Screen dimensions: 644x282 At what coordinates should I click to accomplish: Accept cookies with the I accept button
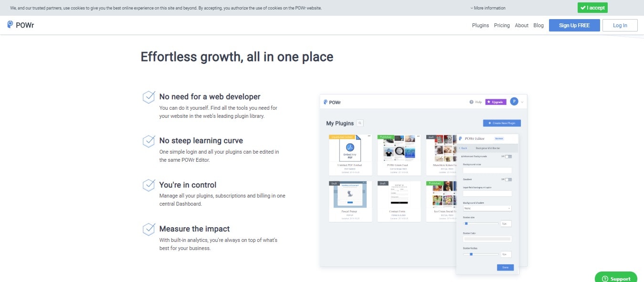click(592, 8)
